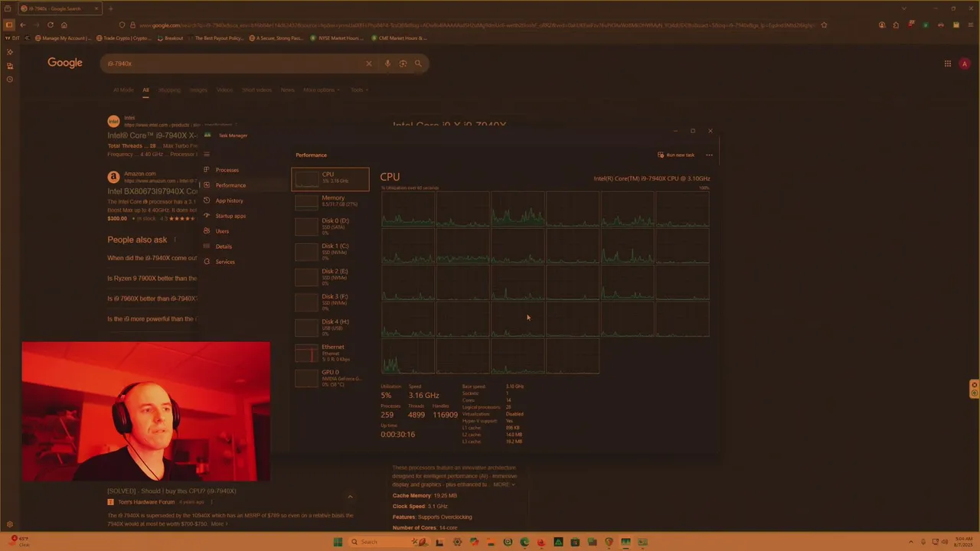The width and height of the screenshot is (980, 551).
Task: Open the Users page in Task Manager
Action: tap(221, 231)
